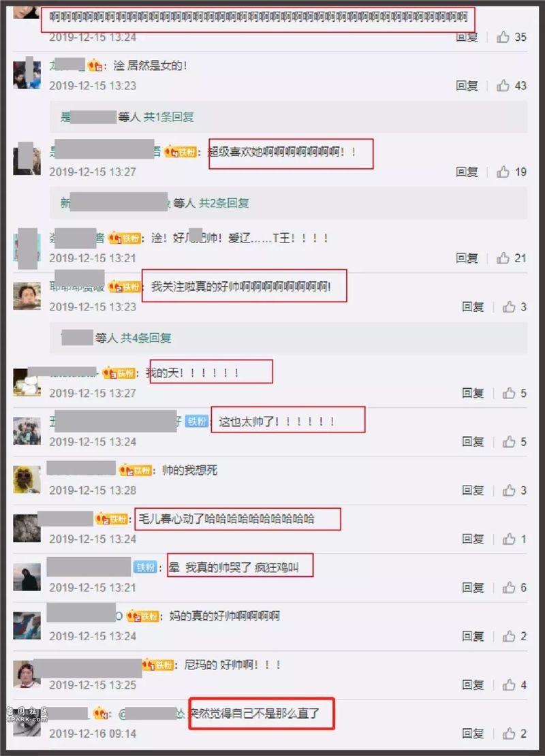The width and height of the screenshot is (545, 756).
Task: Click thumbs-up on comment with 43 likes
Action: coord(503,85)
